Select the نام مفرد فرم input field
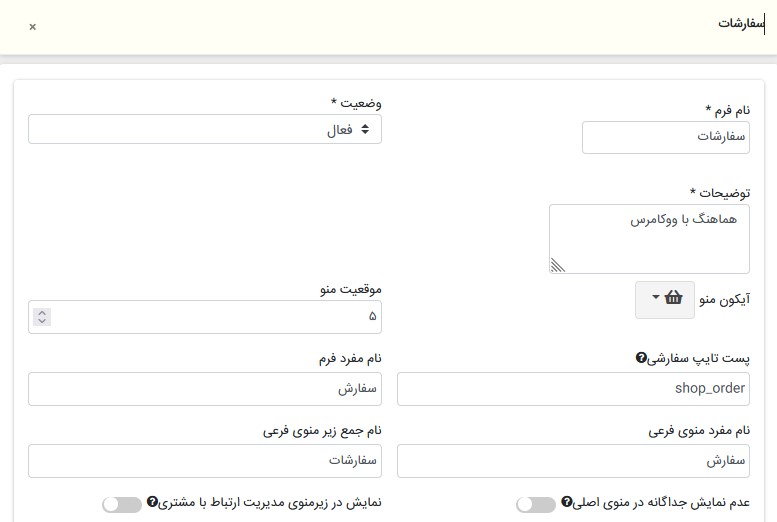 tap(204, 389)
